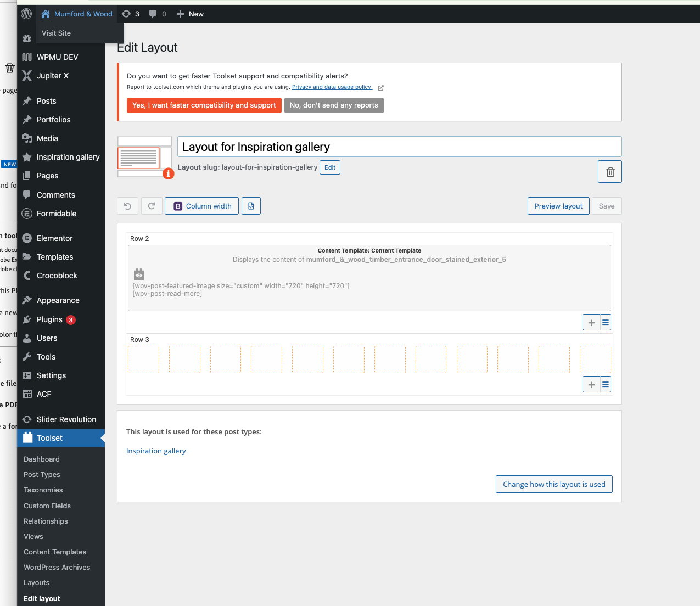Open Column width settings
This screenshot has height=606, width=700.
coord(201,206)
